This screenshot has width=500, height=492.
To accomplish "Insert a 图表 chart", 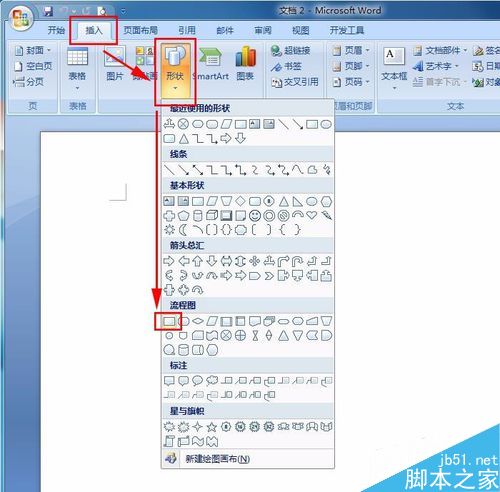I will click(245, 63).
